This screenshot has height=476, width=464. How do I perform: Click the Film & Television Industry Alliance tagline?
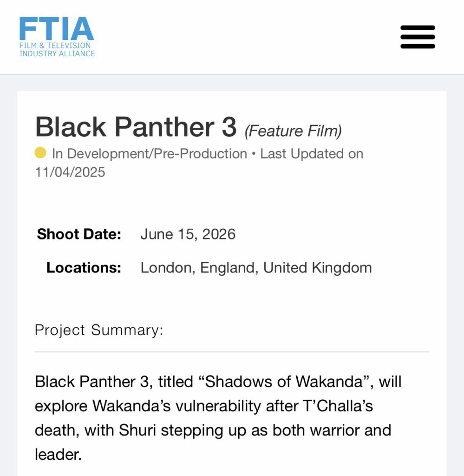[x=57, y=50]
